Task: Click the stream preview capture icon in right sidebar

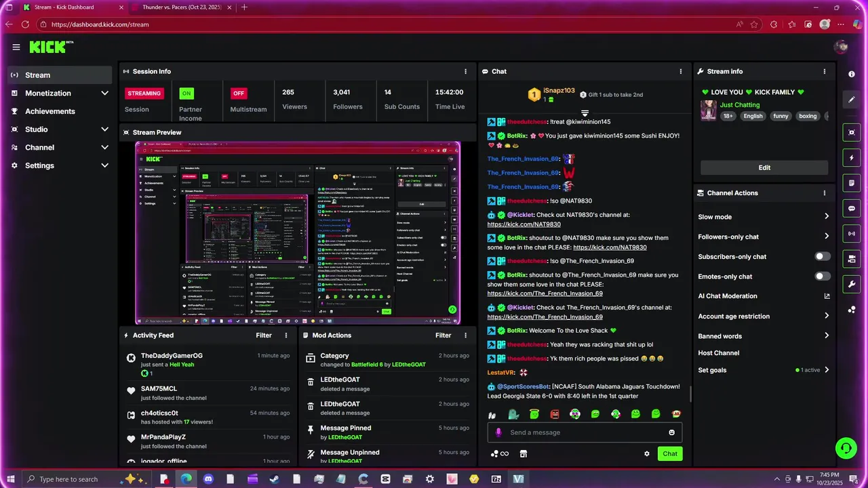Action: point(852,132)
